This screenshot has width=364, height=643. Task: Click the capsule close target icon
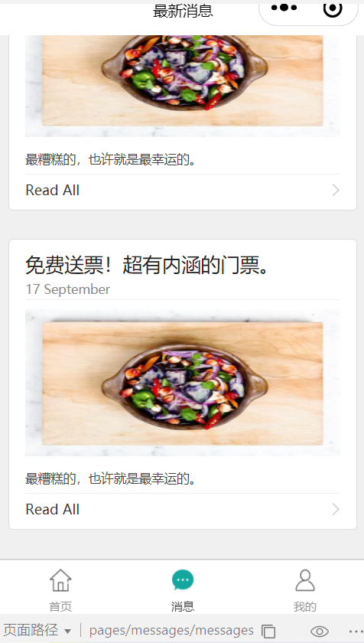point(333,8)
